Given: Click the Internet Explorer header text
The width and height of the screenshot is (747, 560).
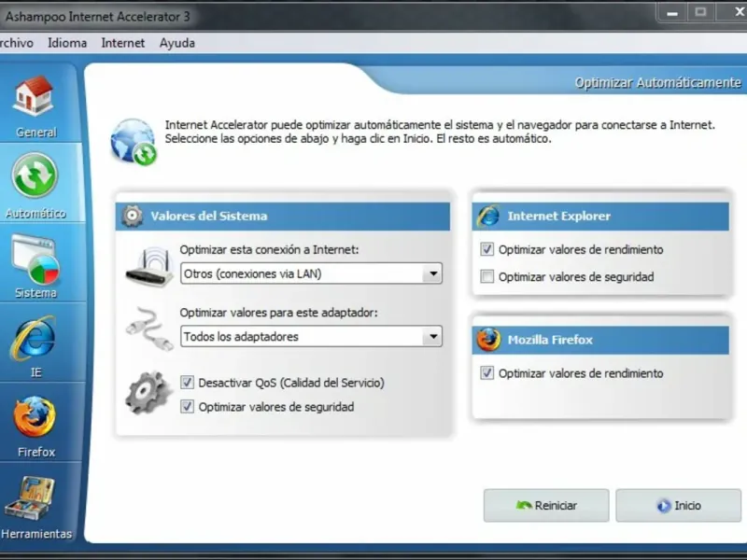Looking at the screenshot, I should [558, 217].
